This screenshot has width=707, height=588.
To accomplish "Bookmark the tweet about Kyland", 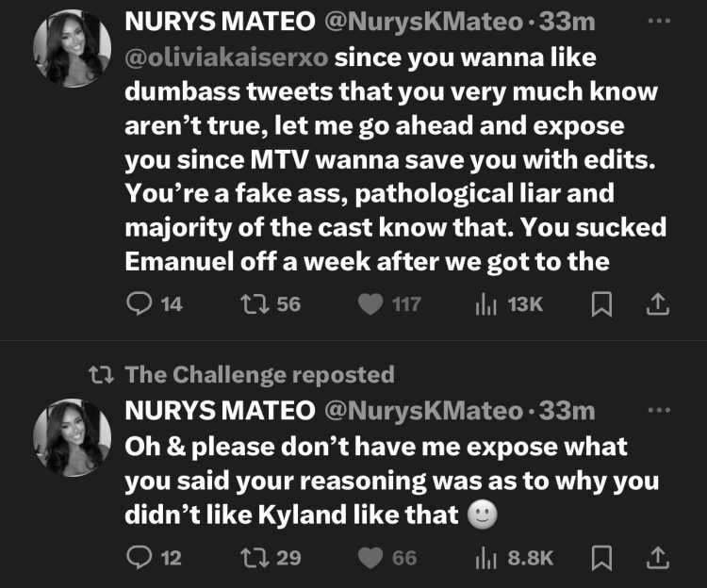I will coord(601,558).
